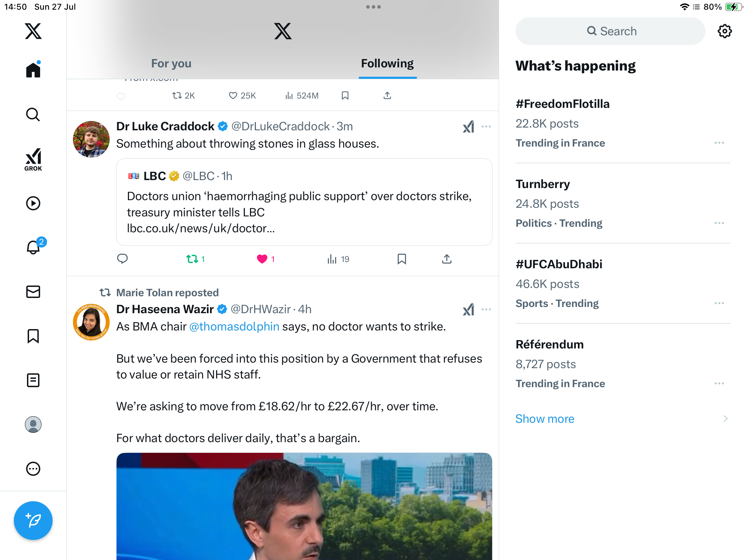Bookmark Dr Luke Craddock's post
The width and height of the screenshot is (747, 560).
point(402,259)
